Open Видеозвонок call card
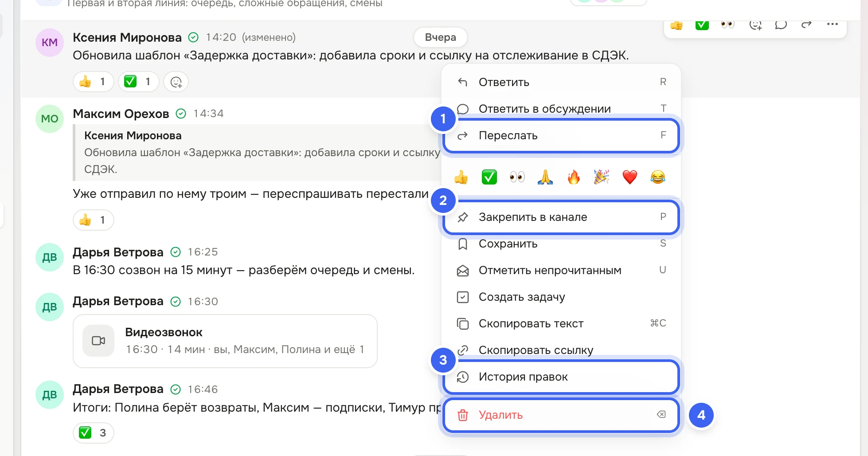 click(225, 341)
